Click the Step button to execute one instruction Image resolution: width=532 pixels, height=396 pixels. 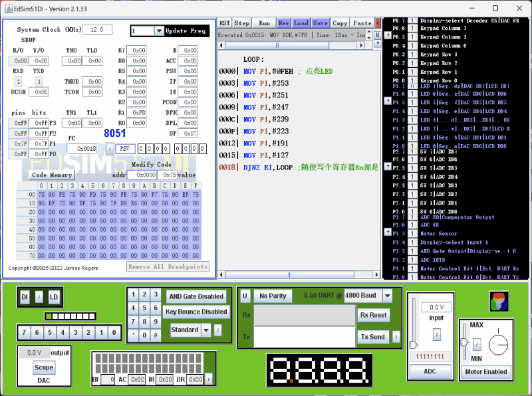pyautogui.click(x=241, y=23)
